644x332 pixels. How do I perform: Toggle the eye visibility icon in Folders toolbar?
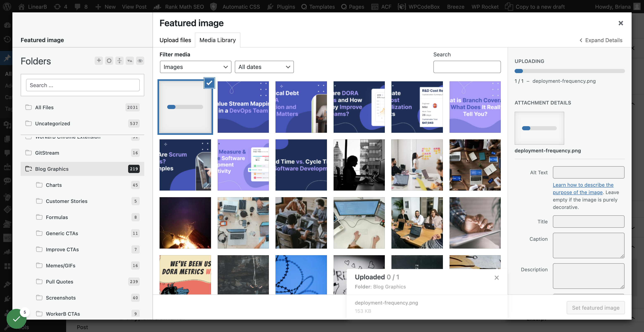tap(140, 61)
